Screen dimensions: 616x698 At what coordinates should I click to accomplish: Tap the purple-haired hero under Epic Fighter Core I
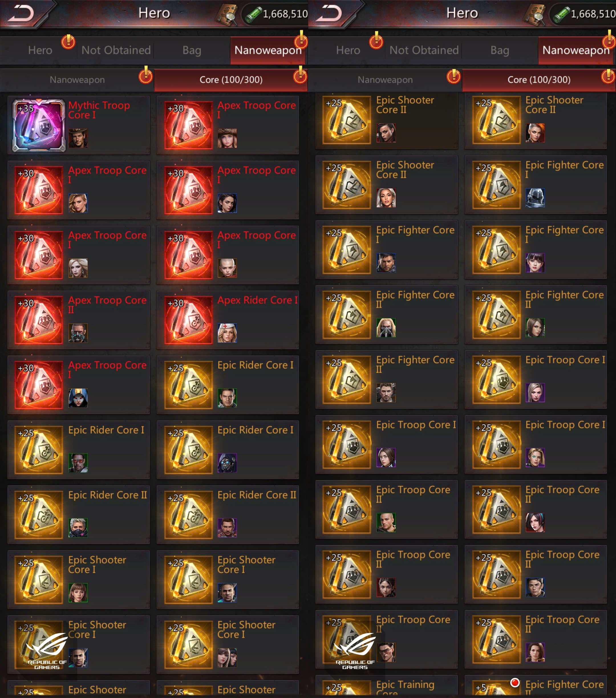(535, 263)
